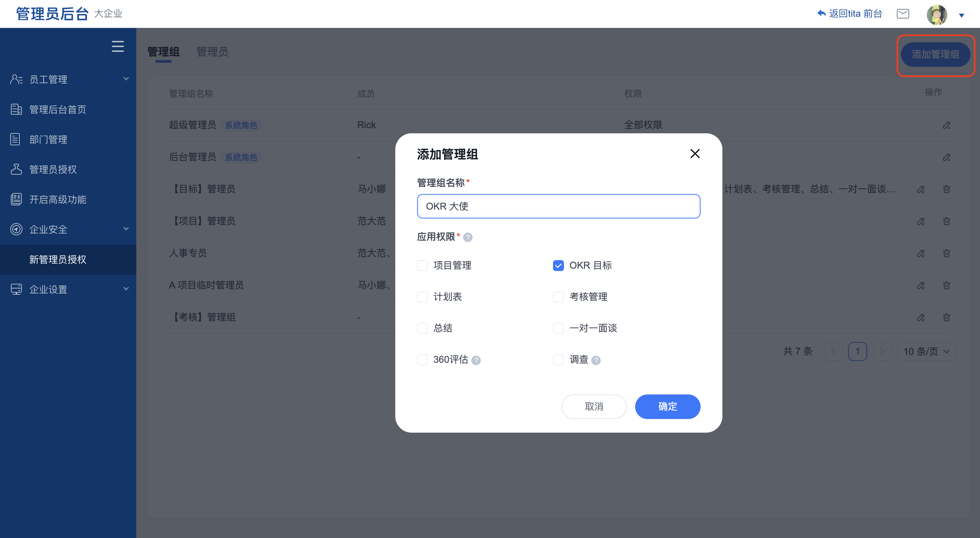This screenshot has height=538, width=980.
Task: Click the Rick member cell
Action: 366,125
